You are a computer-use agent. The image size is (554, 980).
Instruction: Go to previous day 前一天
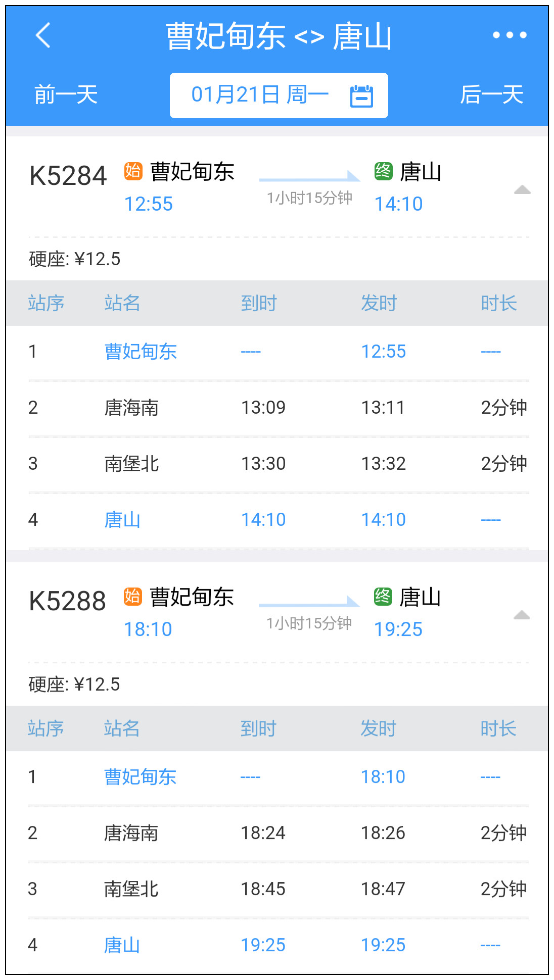coord(66,95)
